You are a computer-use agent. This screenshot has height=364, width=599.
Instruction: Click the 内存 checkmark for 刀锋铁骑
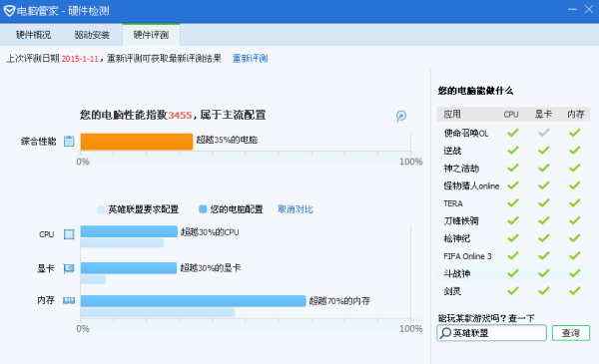[x=574, y=220]
